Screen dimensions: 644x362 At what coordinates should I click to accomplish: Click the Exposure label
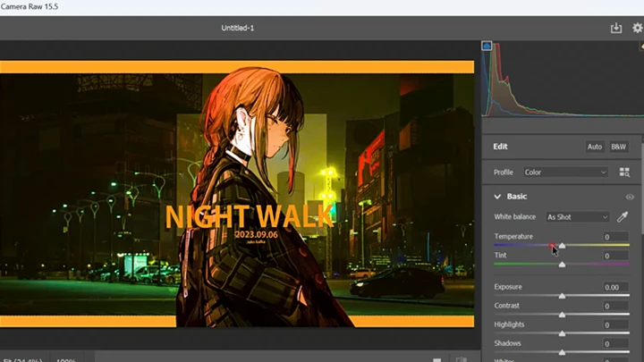(x=508, y=287)
